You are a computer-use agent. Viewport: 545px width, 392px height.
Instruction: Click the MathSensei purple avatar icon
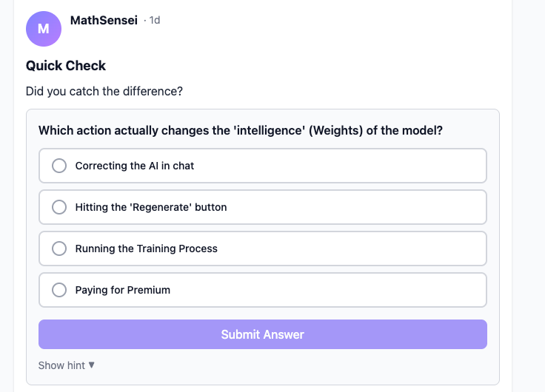coord(44,29)
